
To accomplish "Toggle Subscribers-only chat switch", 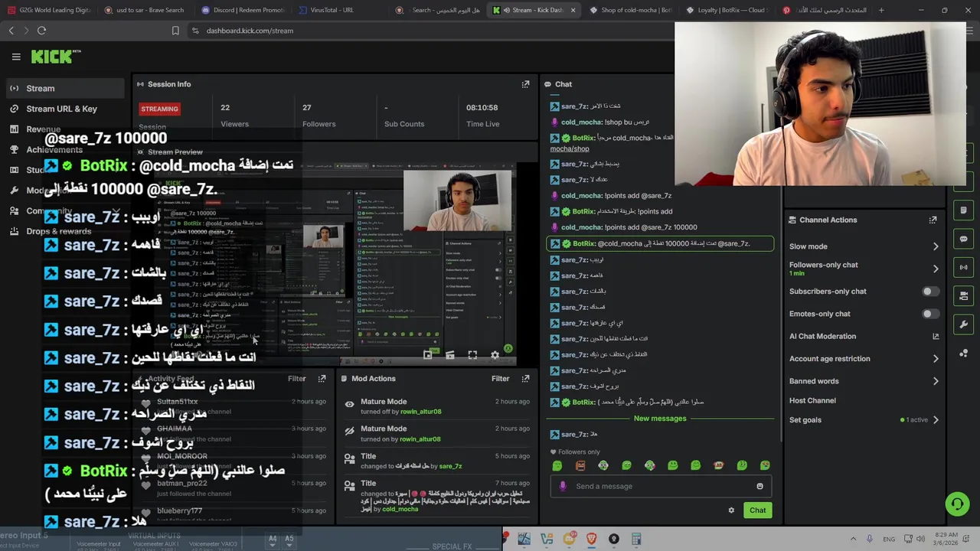I will (929, 292).
